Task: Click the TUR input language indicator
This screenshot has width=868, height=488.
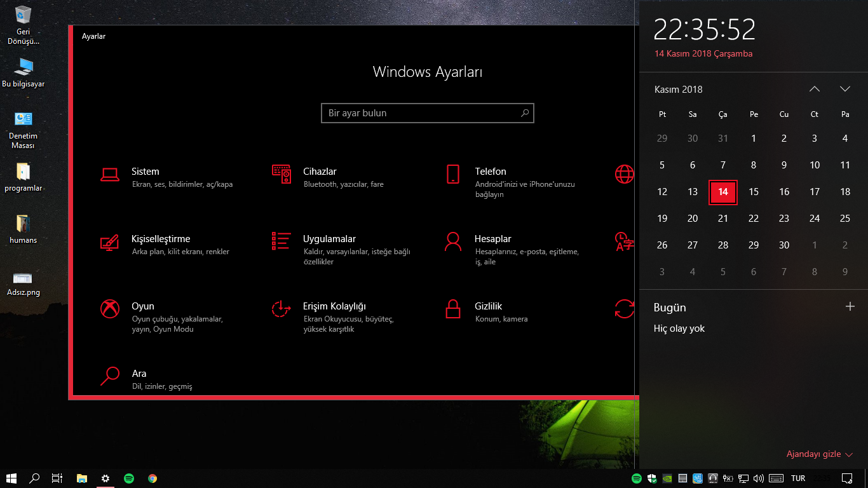Action: point(798,478)
